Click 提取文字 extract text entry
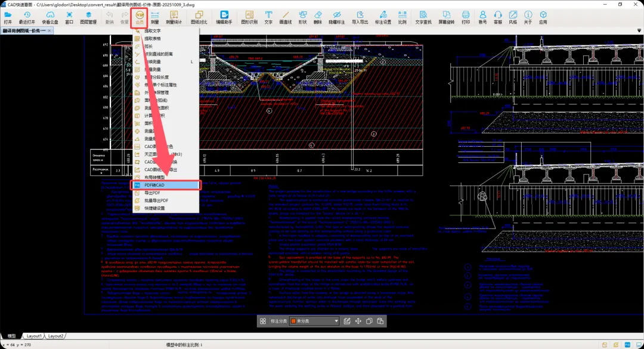Screen dimensions: 644x349 pos(153,30)
